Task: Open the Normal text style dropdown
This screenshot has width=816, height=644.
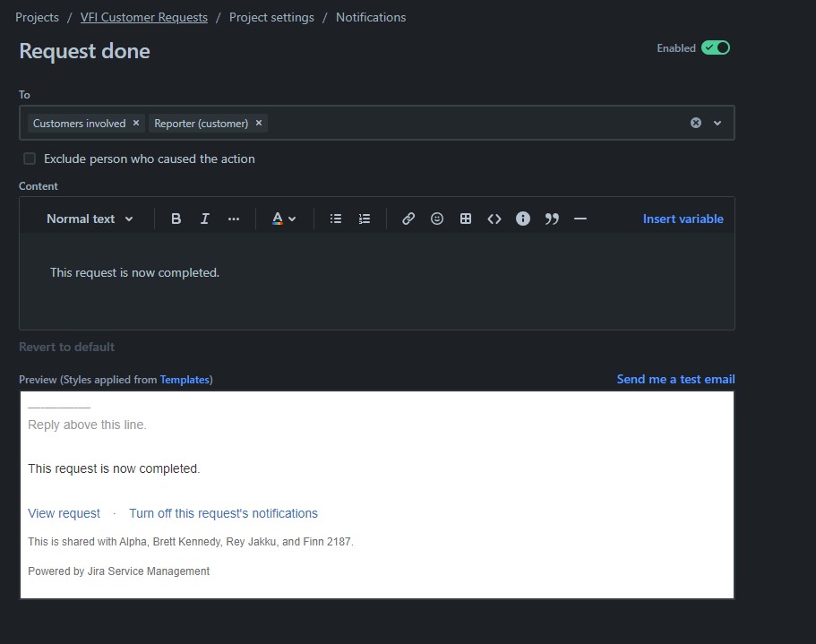Action: click(90, 219)
